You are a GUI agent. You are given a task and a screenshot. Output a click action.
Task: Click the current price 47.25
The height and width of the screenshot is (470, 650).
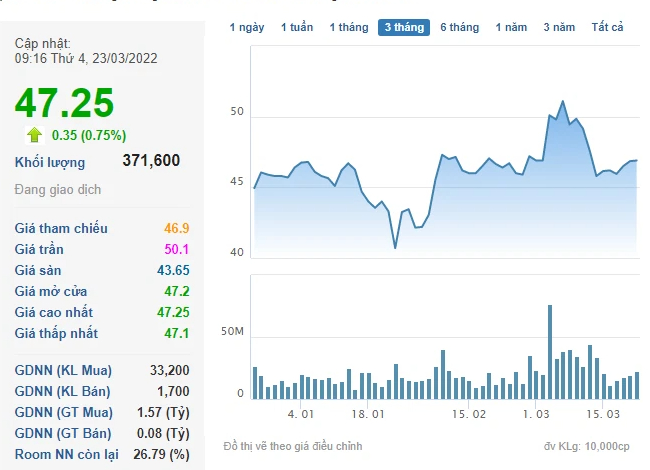coord(65,103)
